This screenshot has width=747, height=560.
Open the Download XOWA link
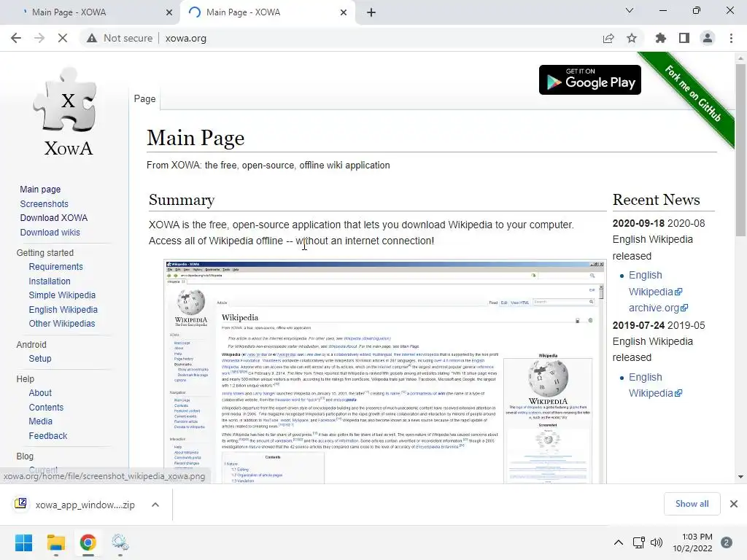click(x=54, y=217)
